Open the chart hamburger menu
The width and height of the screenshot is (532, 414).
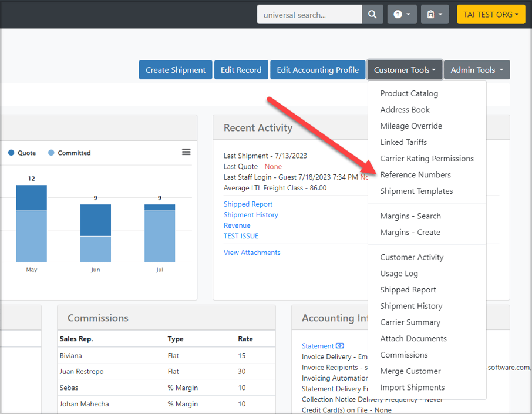(186, 152)
